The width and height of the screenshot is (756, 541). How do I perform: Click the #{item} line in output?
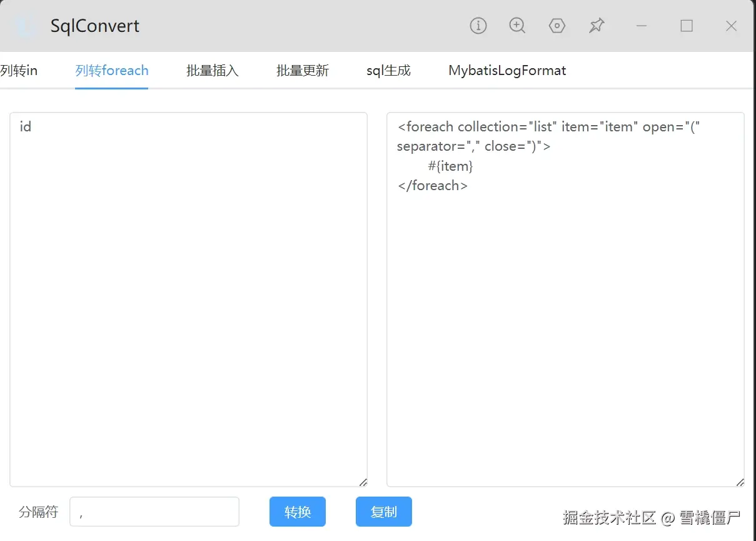(450, 166)
